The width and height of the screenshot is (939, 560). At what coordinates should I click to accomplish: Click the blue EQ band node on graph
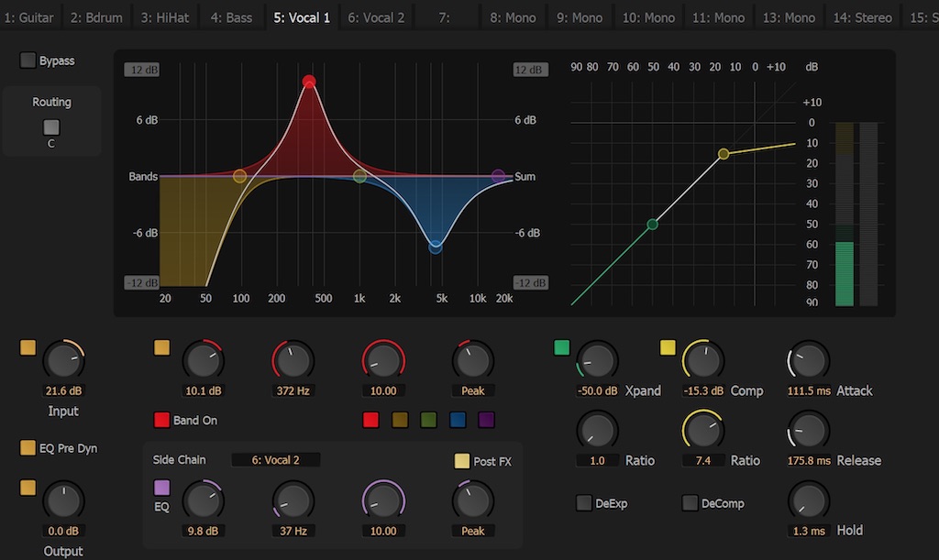coord(436,247)
